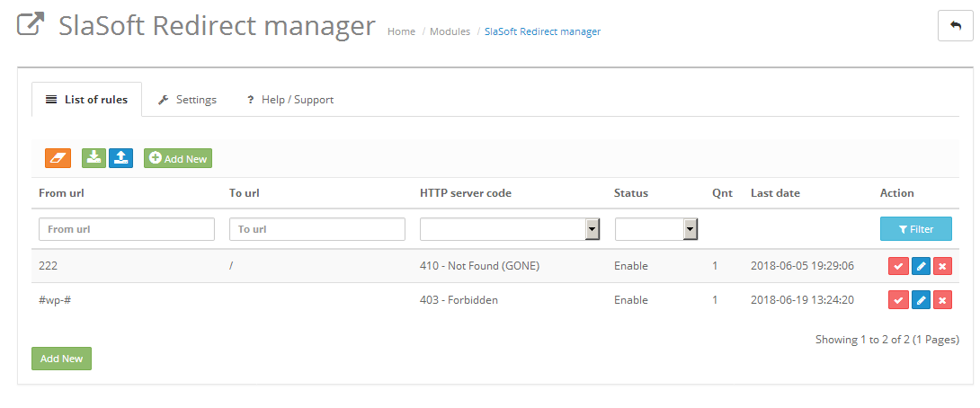The image size is (980, 408).
Task: Click the HTTP server code column header
Action: (x=466, y=193)
